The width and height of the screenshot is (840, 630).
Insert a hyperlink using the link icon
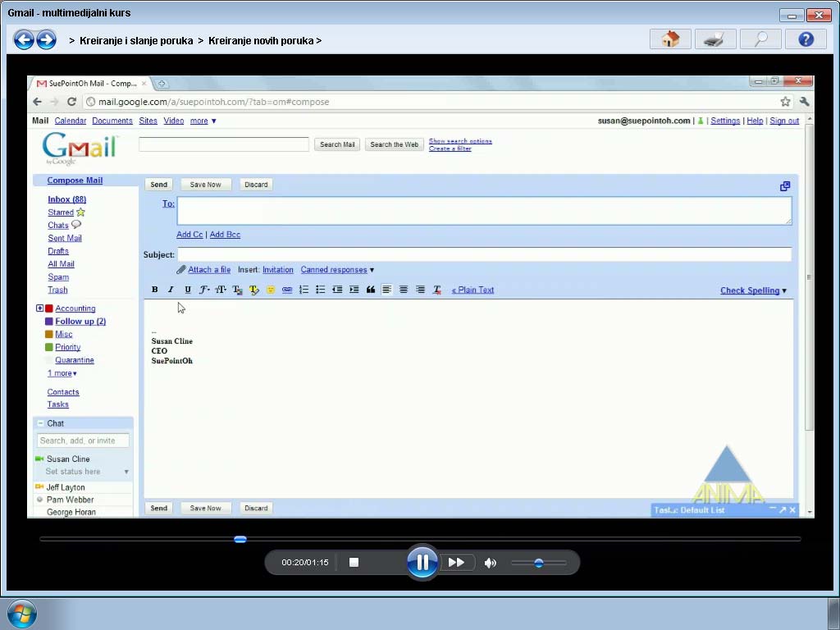coord(287,289)
